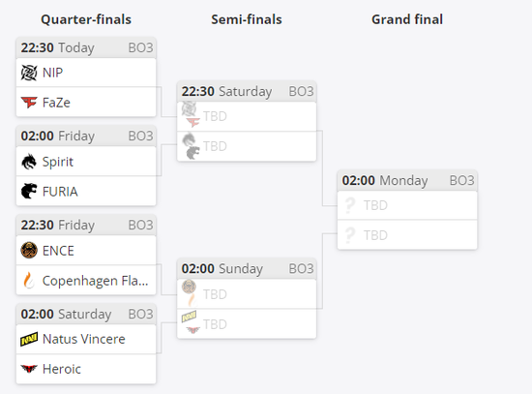This screenshot has height=394, width=532.
Task: Click the faded NIP/FaZe TBD semi-final slot
Action: click(247, 116)
